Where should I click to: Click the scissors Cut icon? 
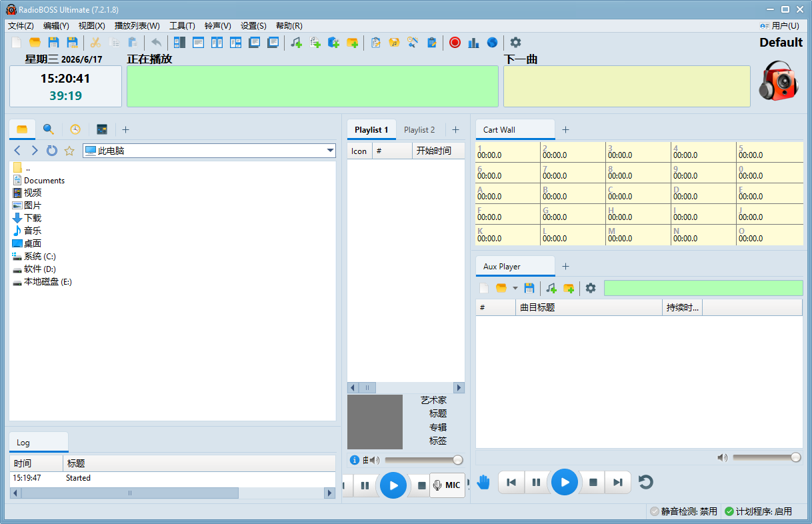click(x=95, y=43)
